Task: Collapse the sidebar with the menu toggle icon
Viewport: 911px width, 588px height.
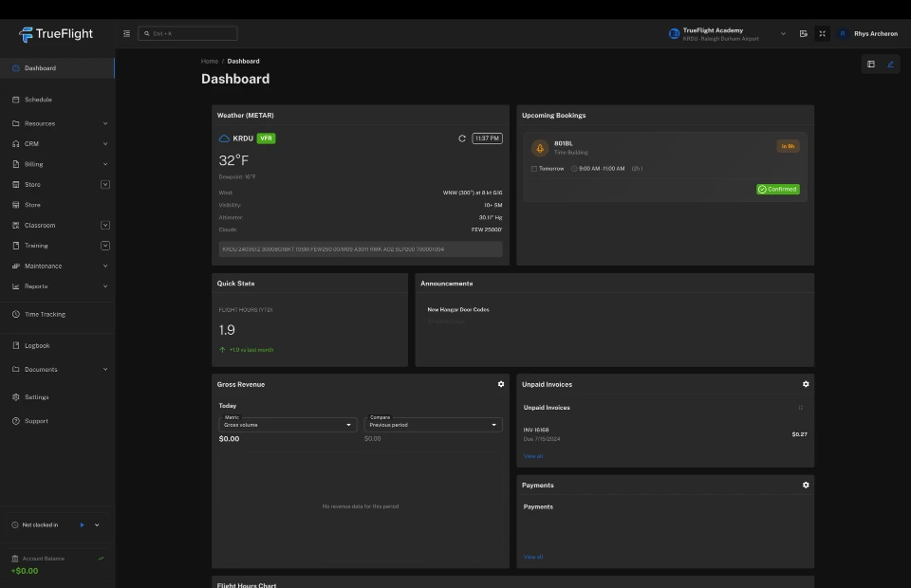Action: (x=127, y=34)
